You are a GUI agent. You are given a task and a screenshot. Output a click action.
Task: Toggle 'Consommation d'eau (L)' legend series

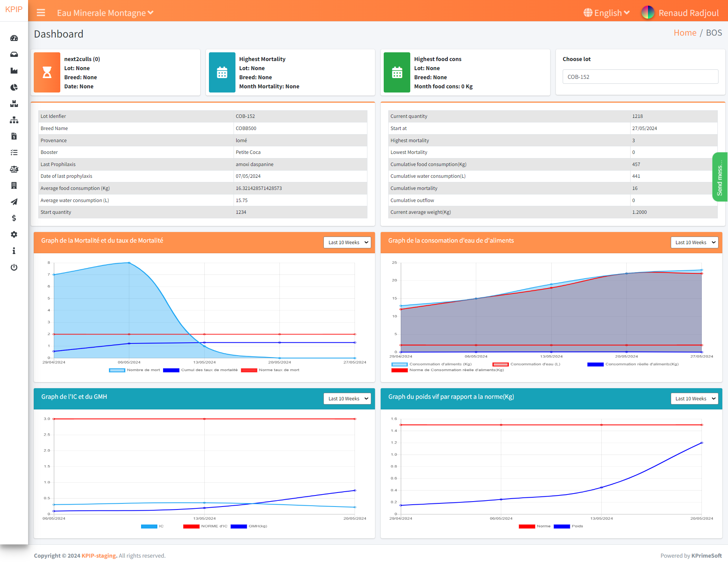tap(527, 364)
